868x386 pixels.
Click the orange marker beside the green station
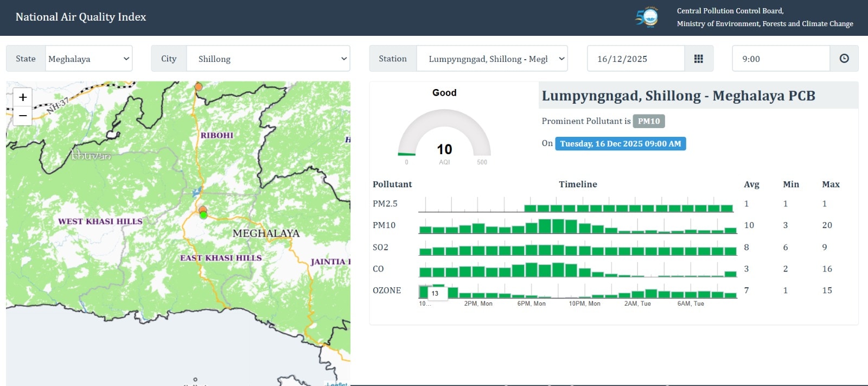pos(202,209)
